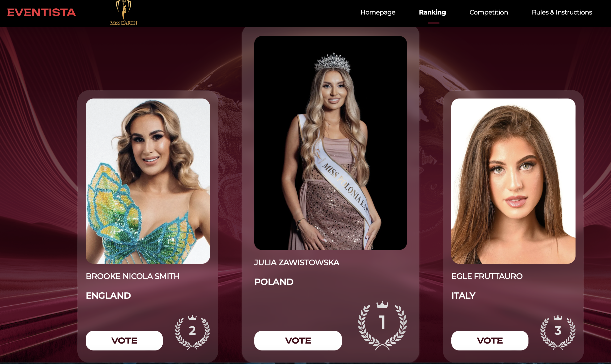
Task: Click the rank 3 laurel wreath badge
Action: 558,332
